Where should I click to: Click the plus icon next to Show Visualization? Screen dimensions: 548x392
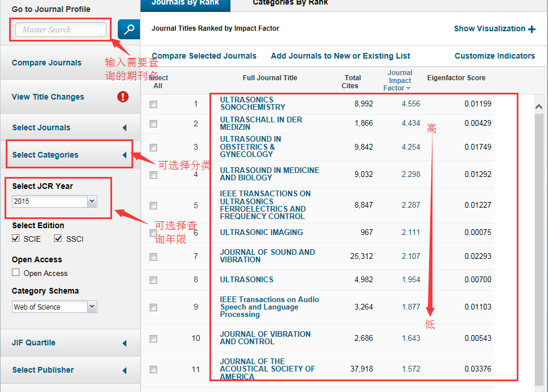pos(531,29)
